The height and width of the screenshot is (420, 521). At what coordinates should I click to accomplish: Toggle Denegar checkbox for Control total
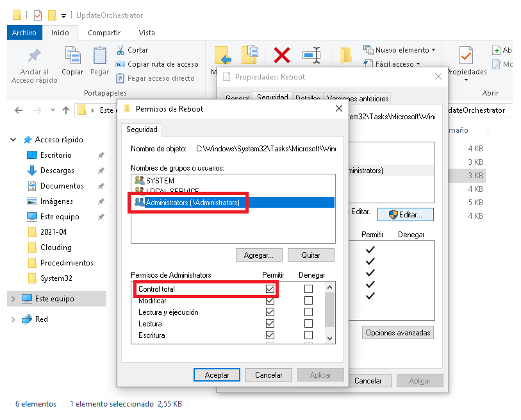point(308,289)
